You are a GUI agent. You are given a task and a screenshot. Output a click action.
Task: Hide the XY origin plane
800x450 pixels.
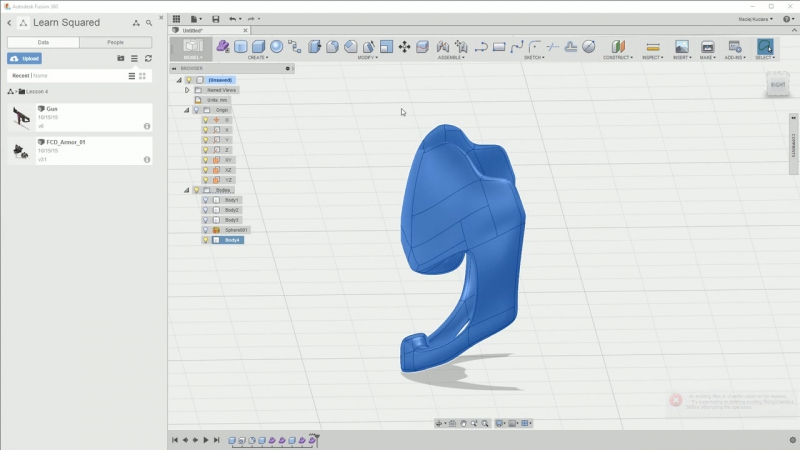click(x=206, y=160)
